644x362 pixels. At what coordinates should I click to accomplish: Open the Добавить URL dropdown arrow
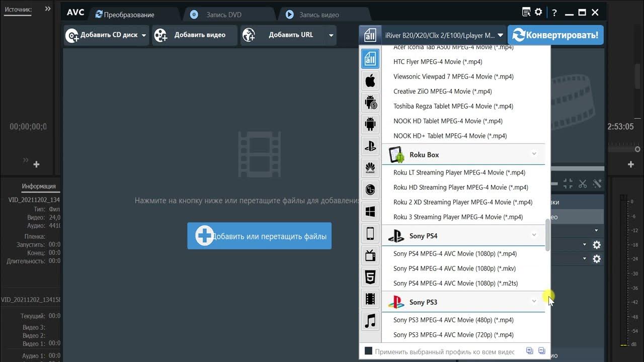tap(331, 35)
